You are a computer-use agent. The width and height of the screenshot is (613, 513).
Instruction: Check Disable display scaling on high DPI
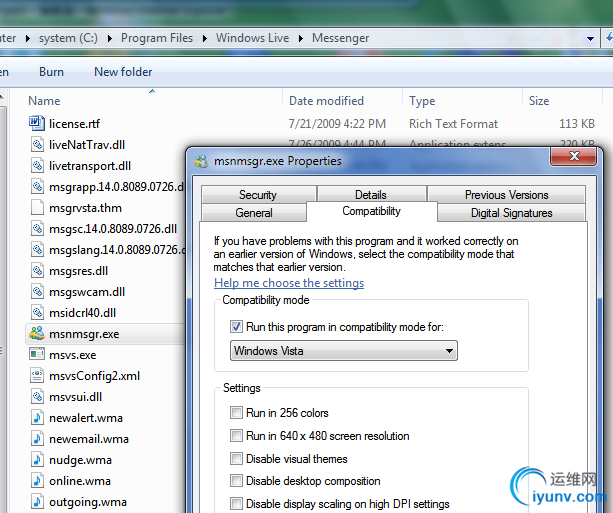coord(236,504)
